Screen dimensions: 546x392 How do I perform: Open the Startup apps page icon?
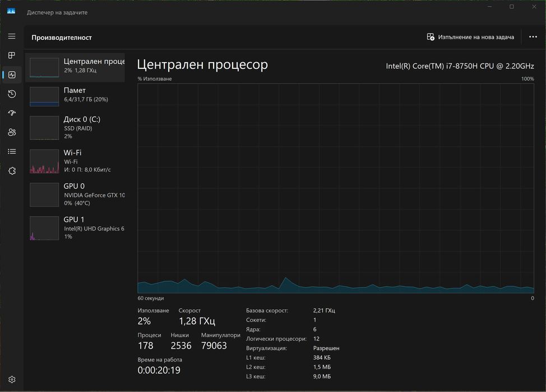click(x=12, y=113)
